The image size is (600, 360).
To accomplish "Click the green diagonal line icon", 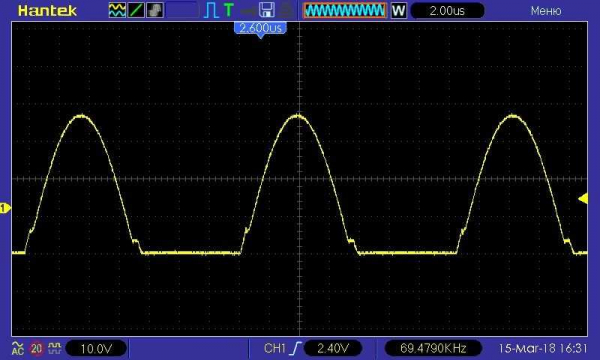I will coord(136,10).
